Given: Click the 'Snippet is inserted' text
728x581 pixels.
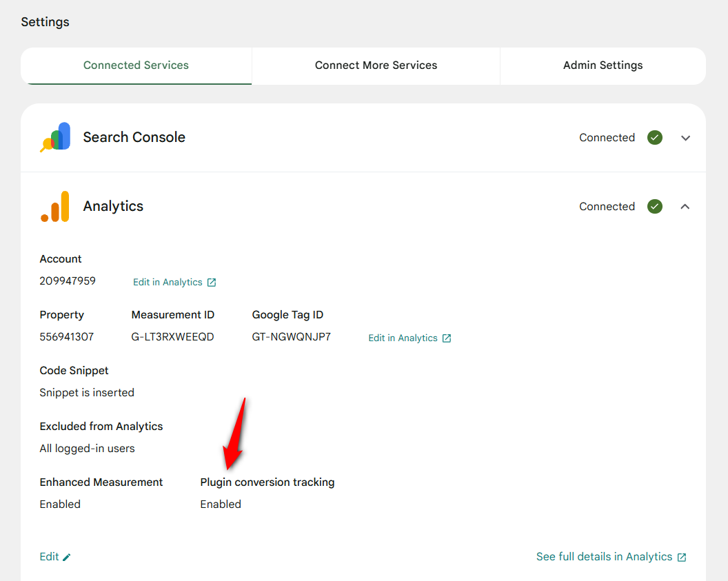Looking at the screenshot, I should tap(87, 393).
